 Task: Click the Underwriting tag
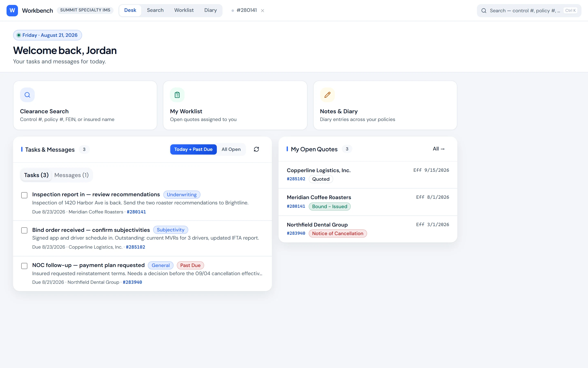click(182, 195)
